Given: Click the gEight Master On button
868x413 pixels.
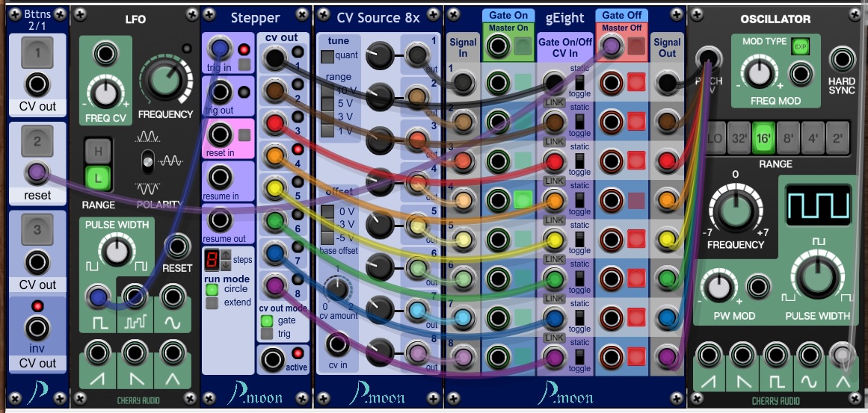Looking at the screenshot, I should coord(521,47).
